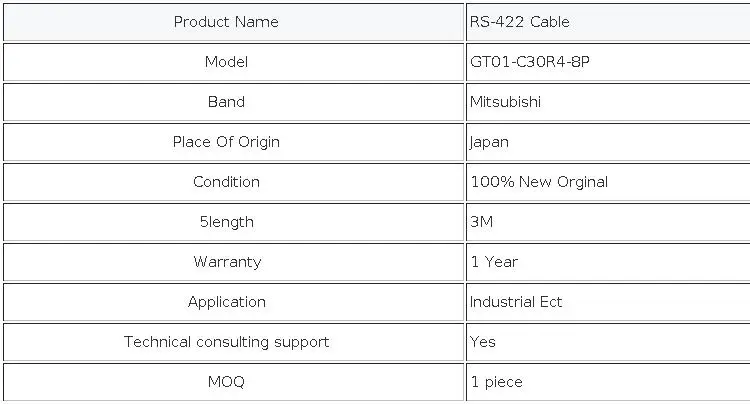The width and height of the screenshot is (750, 404).
Task: Click the Japan value cell
Action: coord(490,142)
